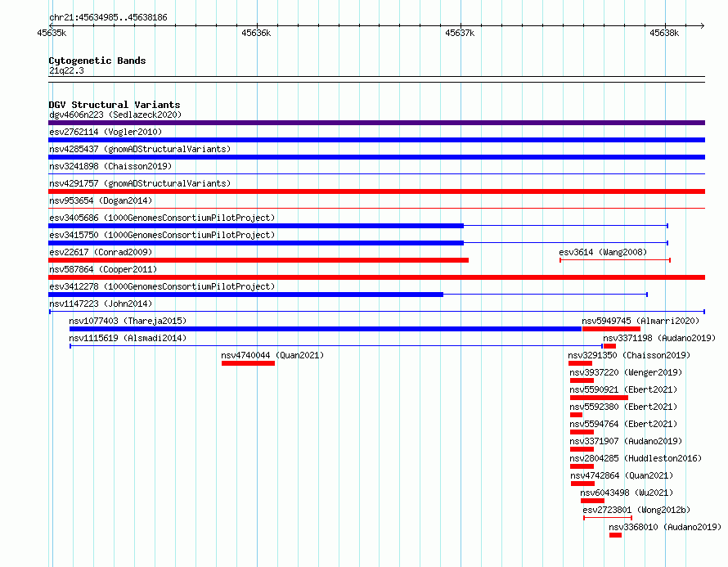Click chr21:45634985..45638186 coordinates text
This screenshot has height=567, width=728.
click(x=108, y=18)
